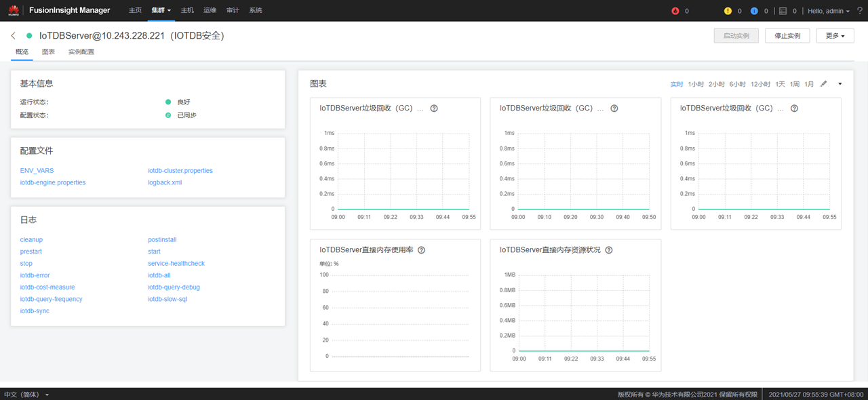Open the 主机 menu
Screen dimensions: 868x400
(x=188, y=11)
